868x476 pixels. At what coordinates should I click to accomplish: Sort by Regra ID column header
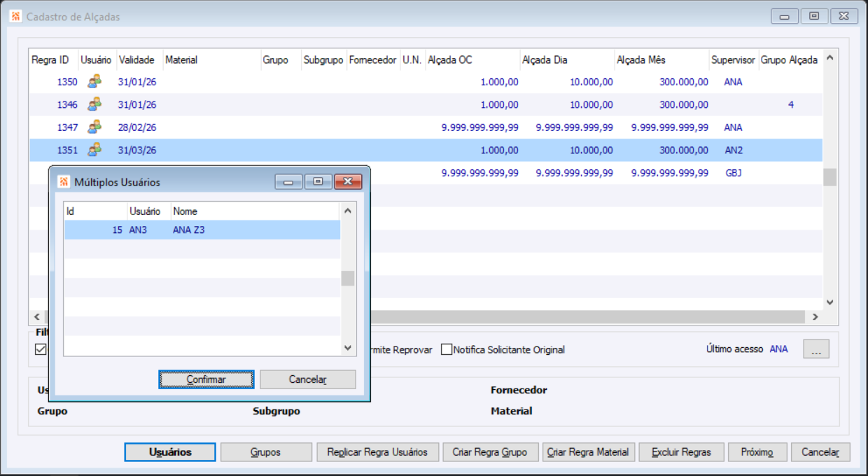pos(53,60)
